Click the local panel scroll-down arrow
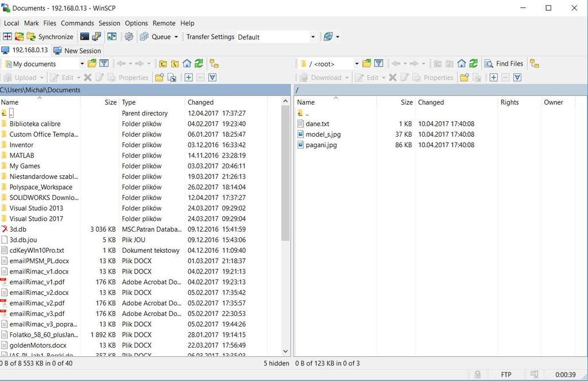 pos(285,351)
